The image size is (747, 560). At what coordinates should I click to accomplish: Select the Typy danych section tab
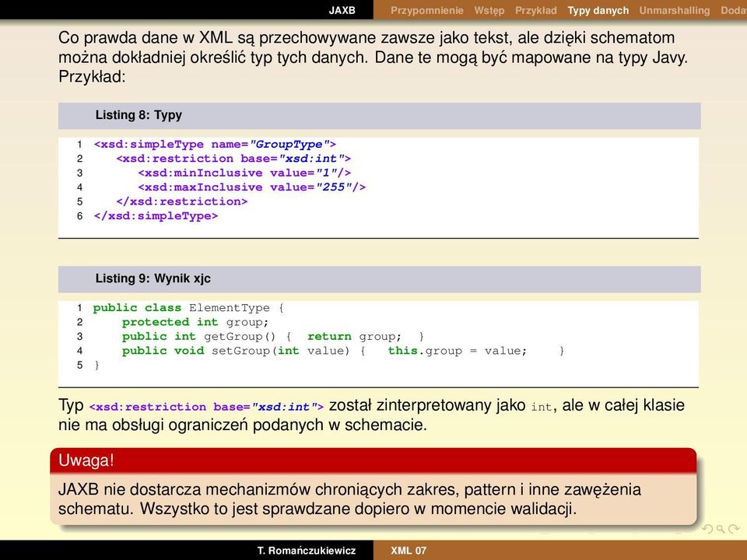pos(598,10)
